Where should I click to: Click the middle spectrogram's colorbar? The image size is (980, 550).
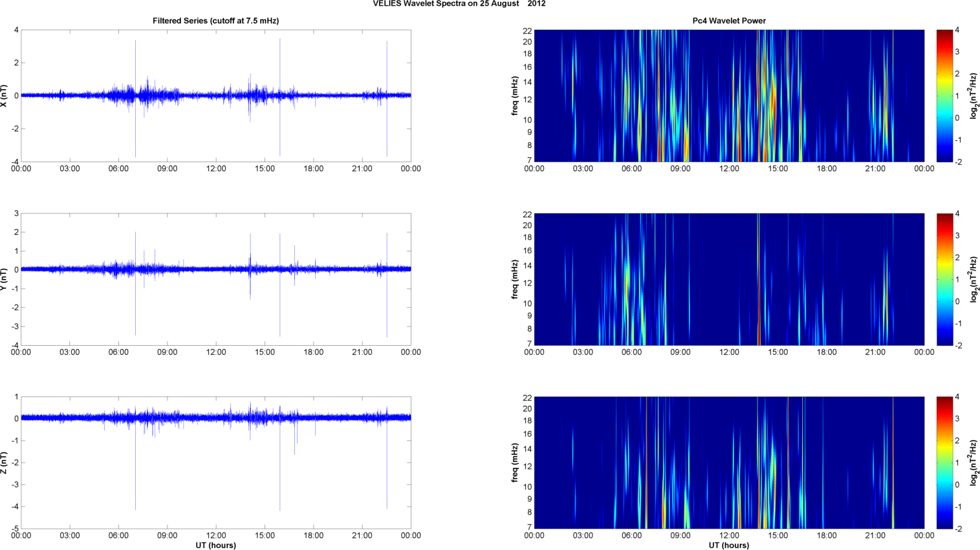click(944, 279)
